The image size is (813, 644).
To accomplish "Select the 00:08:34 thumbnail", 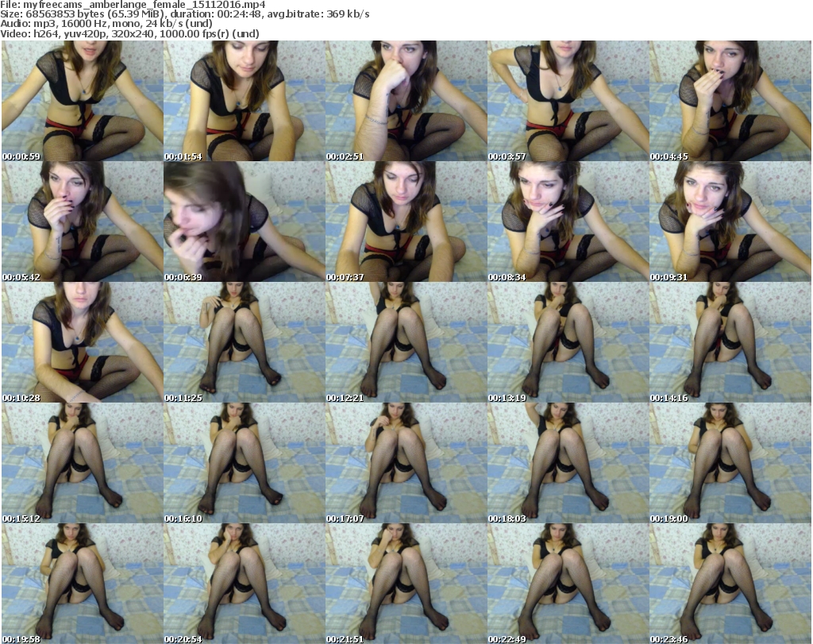I will pos(568,222).
